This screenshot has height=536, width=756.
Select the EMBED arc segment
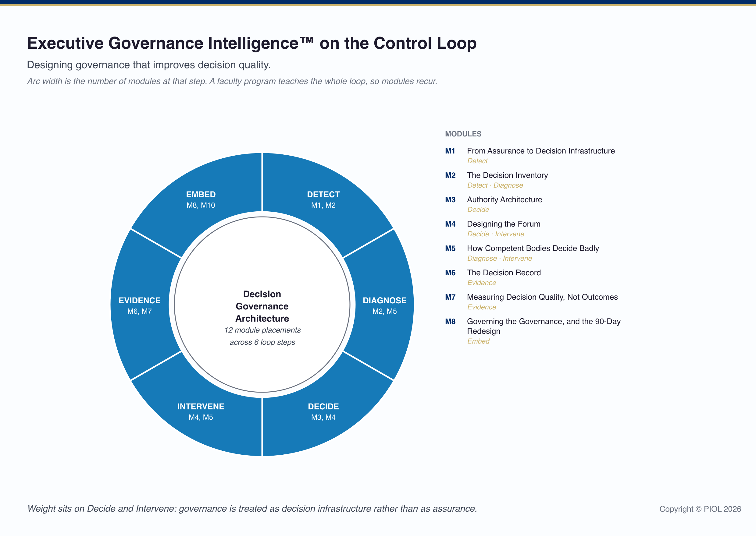pyautogui.click(x=201, y=199)
